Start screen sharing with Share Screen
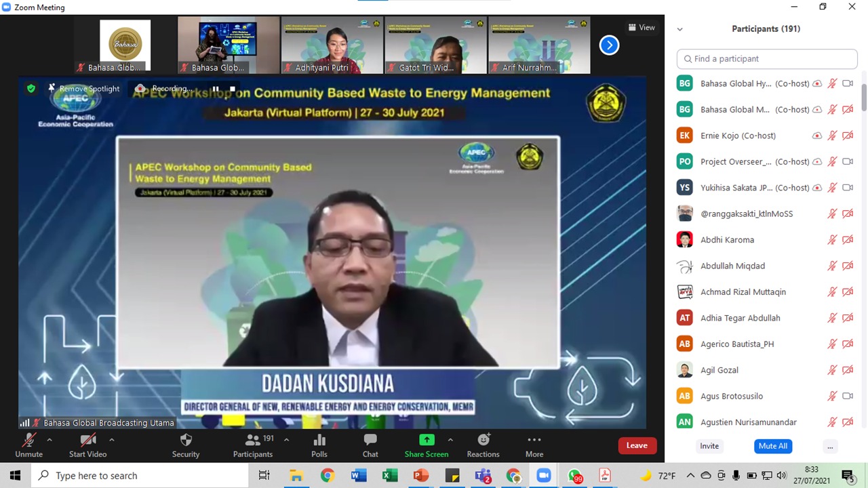This screenshot has height=488, width=868. [x=426, y=445]
